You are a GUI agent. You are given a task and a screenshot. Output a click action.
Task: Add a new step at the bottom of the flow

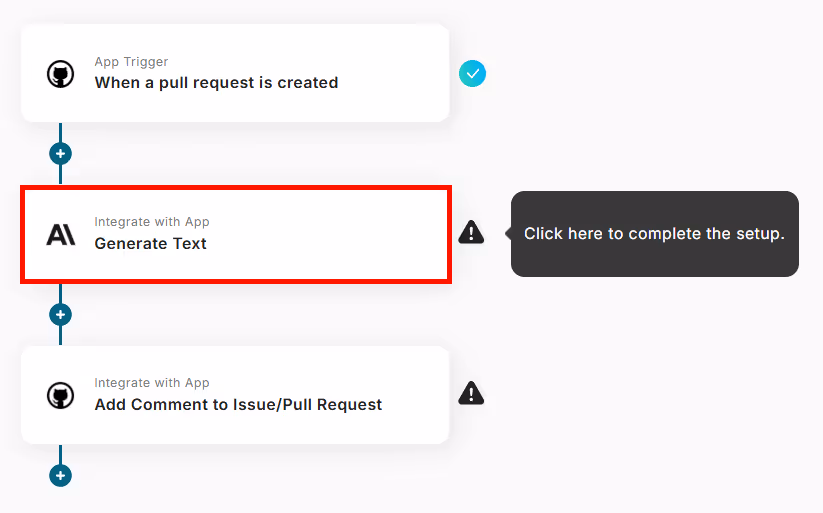(x=60, y=476)
